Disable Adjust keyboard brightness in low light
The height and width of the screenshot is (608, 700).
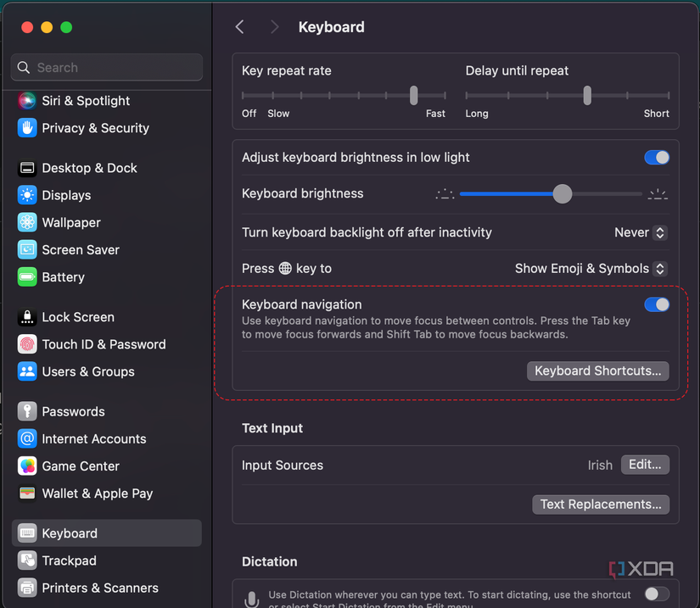pos(656,158)
